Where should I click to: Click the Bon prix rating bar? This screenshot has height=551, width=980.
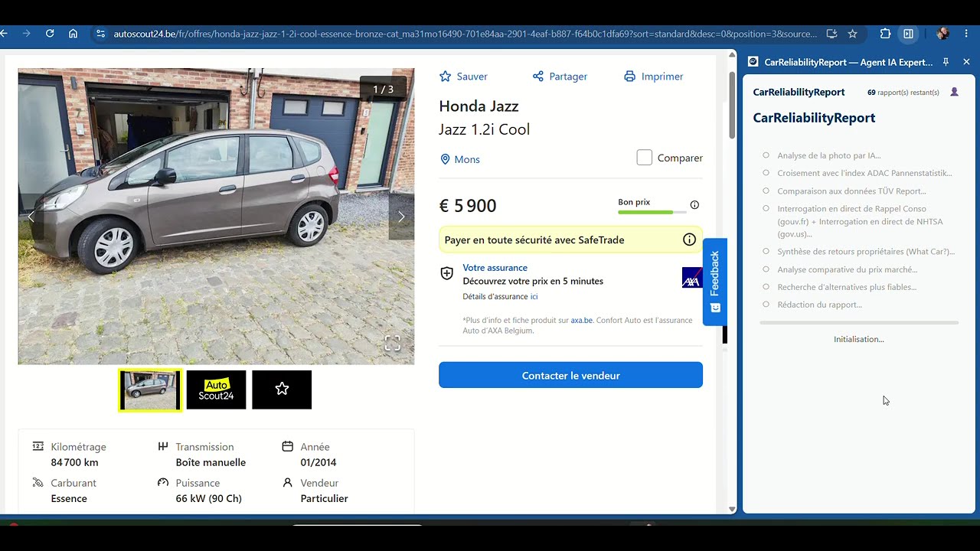click(652, 212)
